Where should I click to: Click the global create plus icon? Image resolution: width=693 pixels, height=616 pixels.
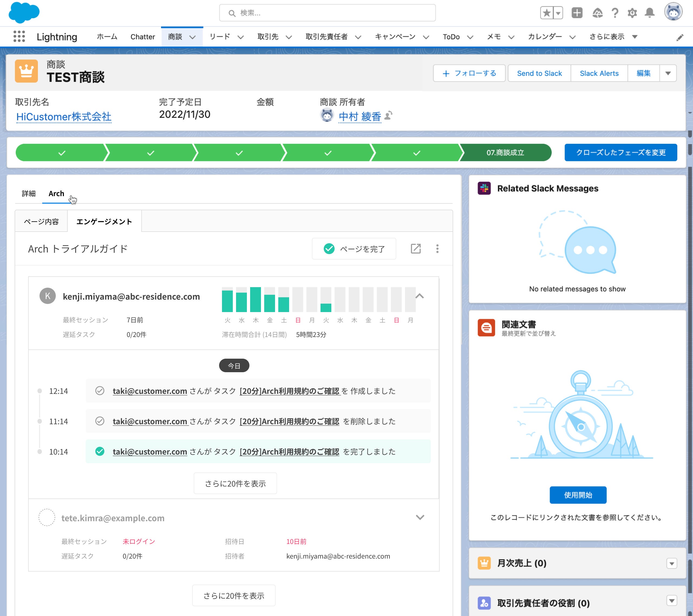(x=577, y=13)
